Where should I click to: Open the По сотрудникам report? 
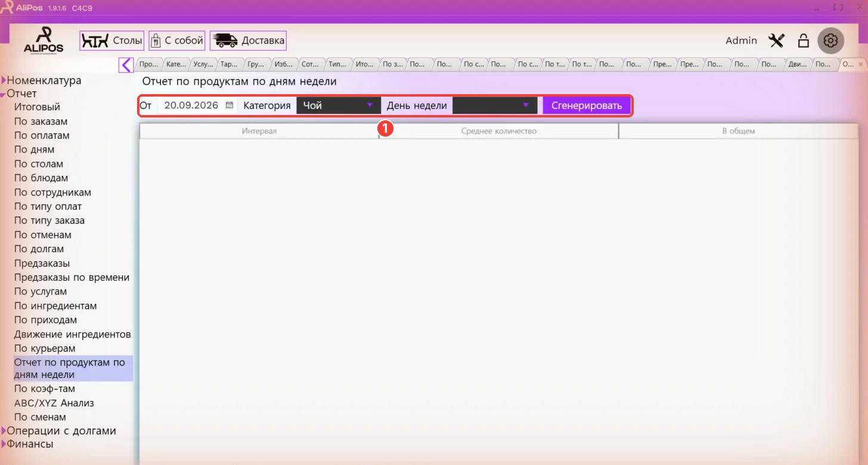tap(52, 193)
